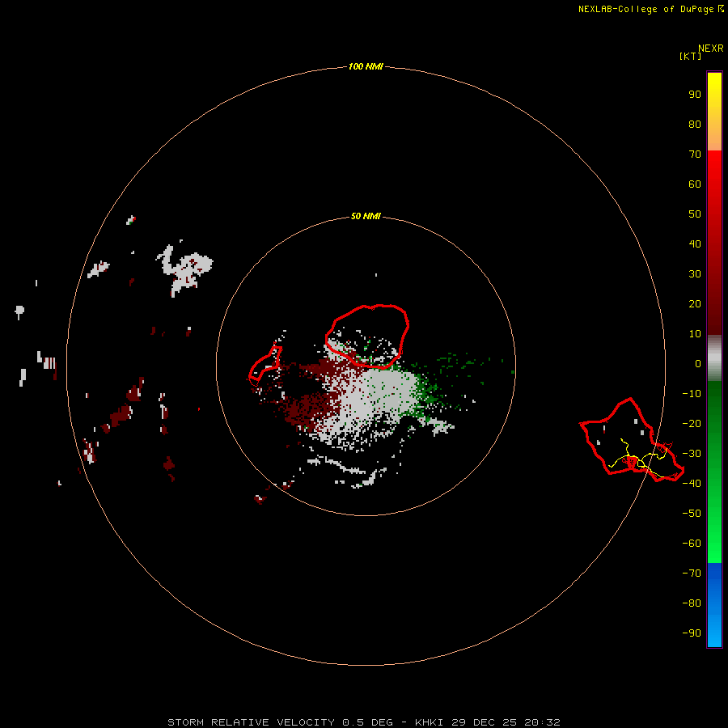This screenshot has width=728, height=728.
Task: Click the 60 value on the velocity scale
Action: coord(695,184)
